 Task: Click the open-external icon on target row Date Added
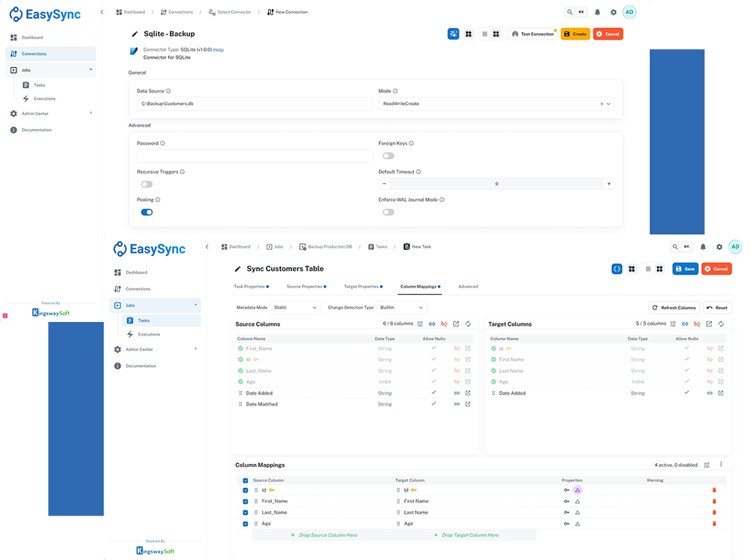(x=721, y=393)
